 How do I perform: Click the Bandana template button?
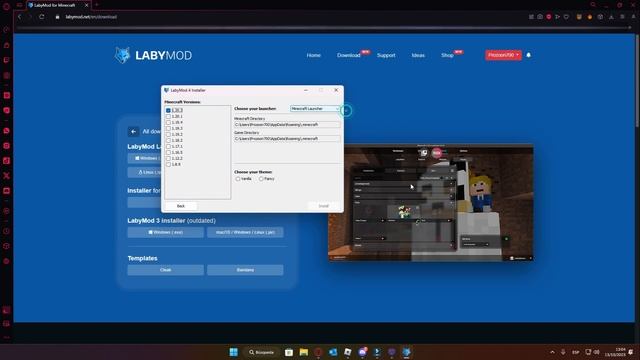point(245,270)
